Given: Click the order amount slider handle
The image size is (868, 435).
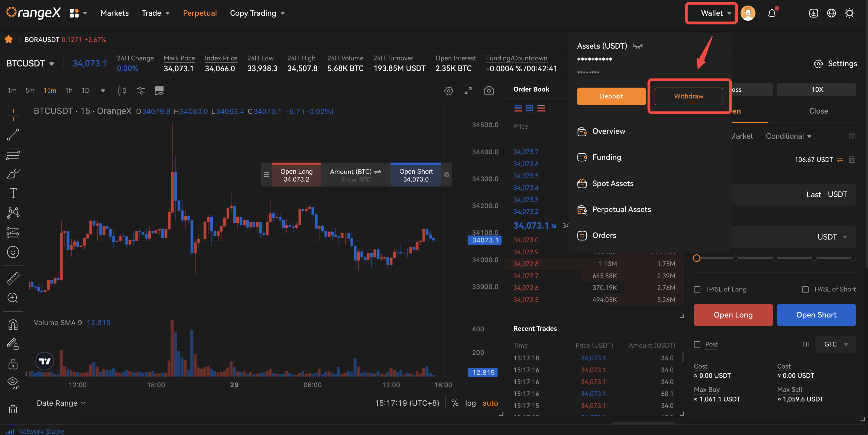Looking at the screenshot, I should tap(697, 258).
